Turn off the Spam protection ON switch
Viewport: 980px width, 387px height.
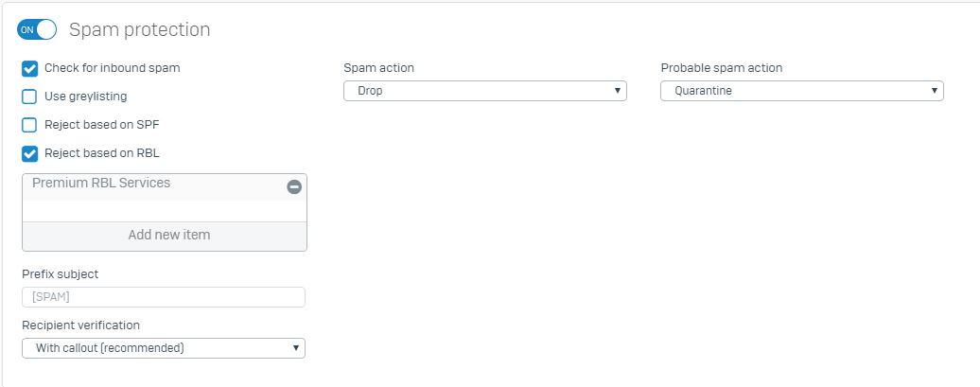pos(37,29)
